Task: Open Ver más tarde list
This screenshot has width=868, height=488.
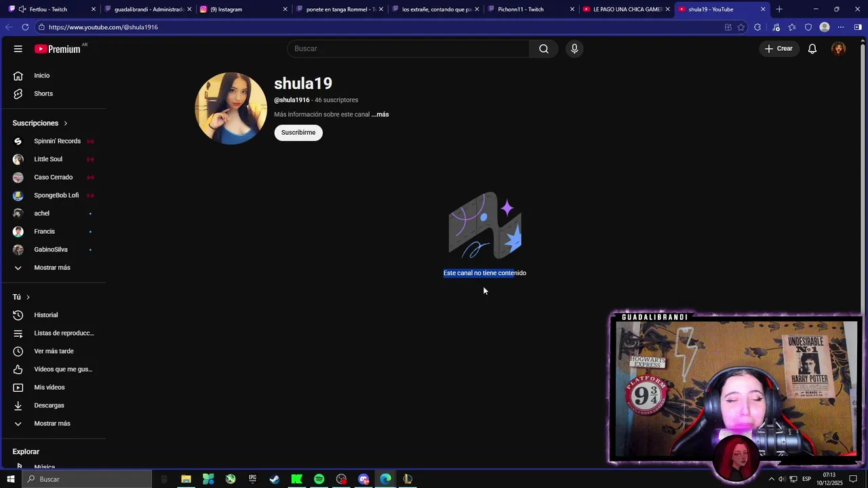Action: click(x=53, y=351)
